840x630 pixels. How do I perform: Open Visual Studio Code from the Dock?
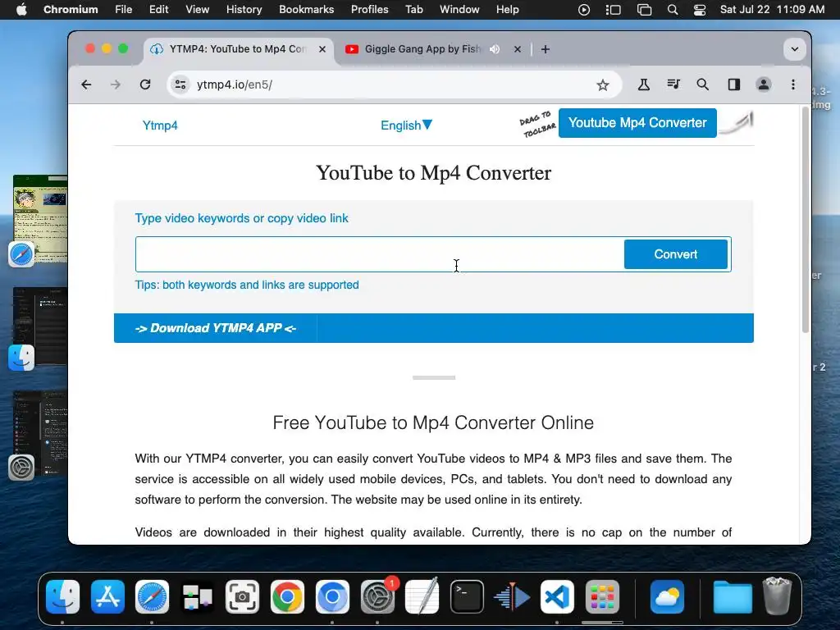pos(557,597)
